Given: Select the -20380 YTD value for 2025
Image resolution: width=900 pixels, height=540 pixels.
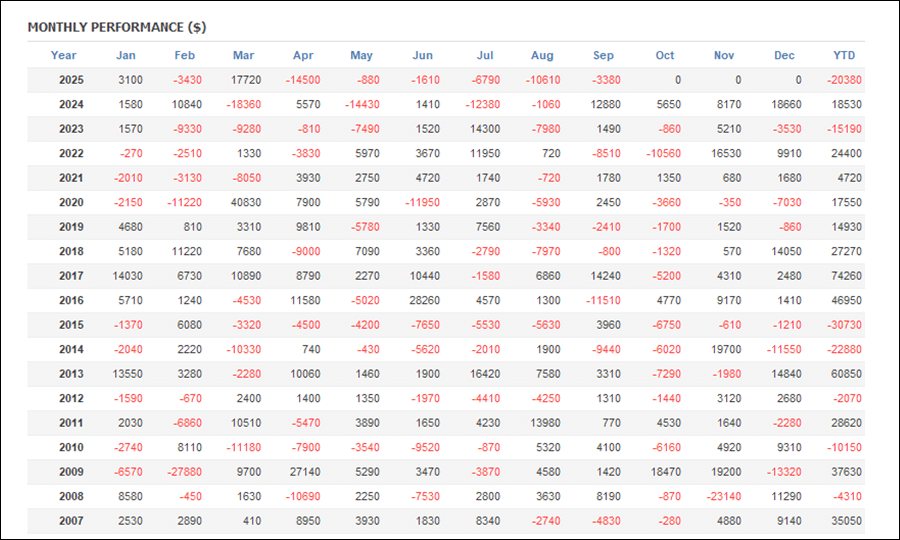Looking at the screenshot, I should (x=844, y=80).
